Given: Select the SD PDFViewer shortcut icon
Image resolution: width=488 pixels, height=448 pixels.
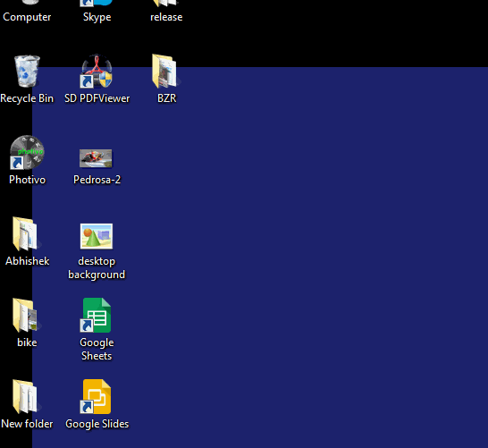Looking at the screenshot, I should point(97,72).
